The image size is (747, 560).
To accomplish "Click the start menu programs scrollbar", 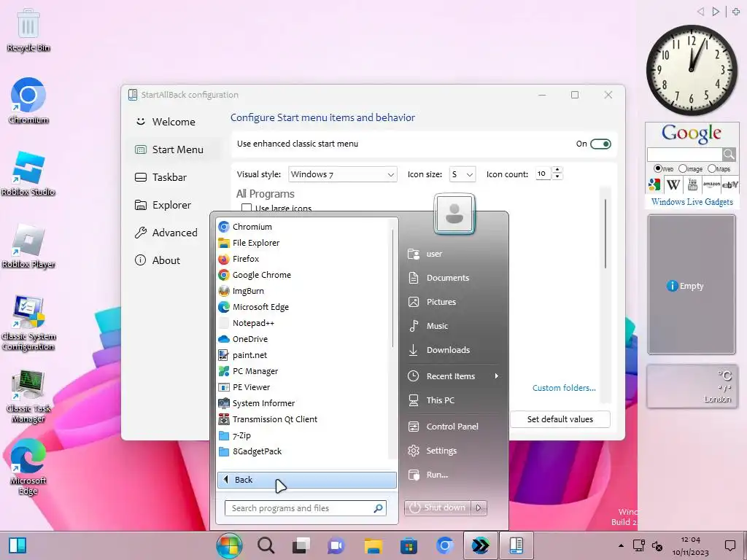I will (x=392, y=288).
